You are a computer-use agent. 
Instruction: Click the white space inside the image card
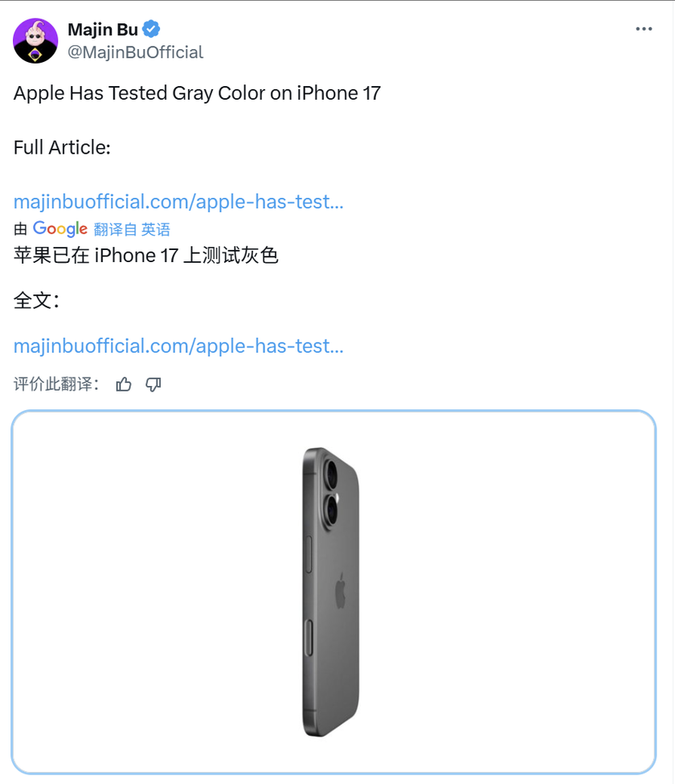(500, 590)
